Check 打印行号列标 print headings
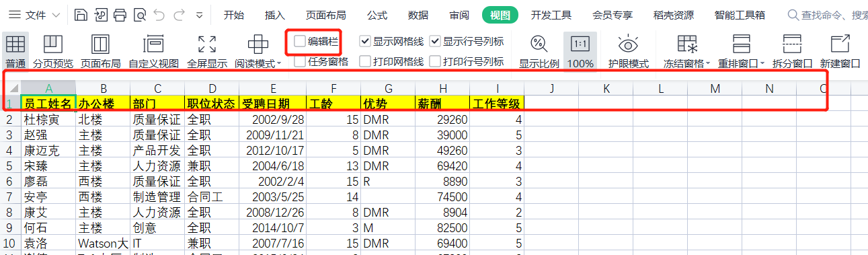Image resolution: width=868 pixels, height=255 pixels. pos(435,61)
